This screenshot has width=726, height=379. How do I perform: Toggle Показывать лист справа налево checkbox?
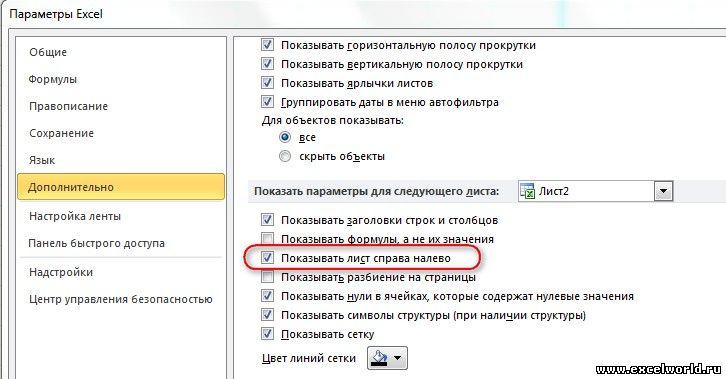click(x=267, y=257)
